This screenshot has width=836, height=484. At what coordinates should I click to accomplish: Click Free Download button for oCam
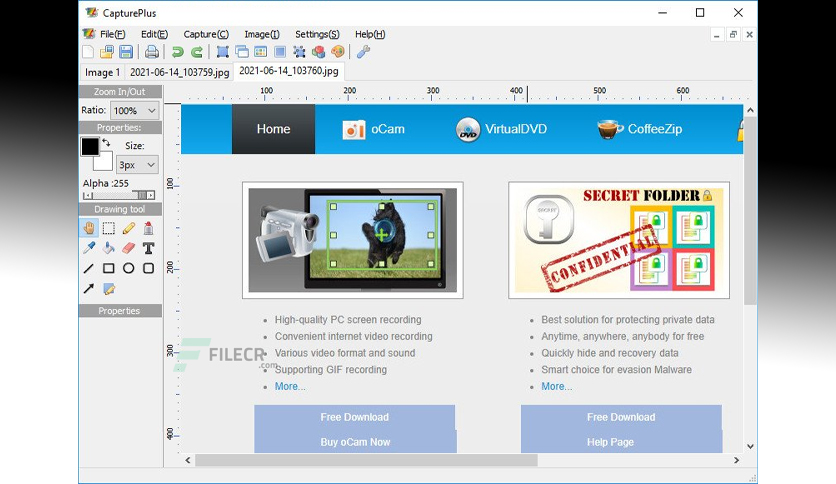click(x=355, y=417)
